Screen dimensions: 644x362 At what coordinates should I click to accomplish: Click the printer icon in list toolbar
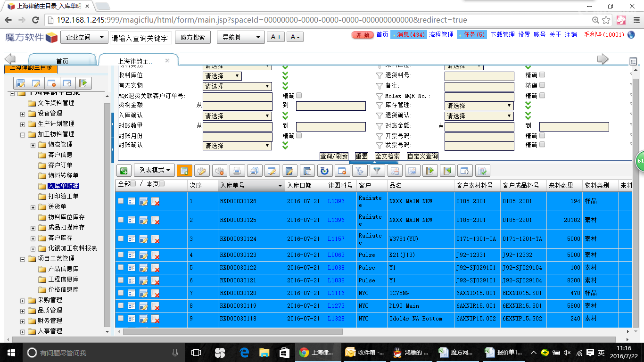(x=237, y=171)
